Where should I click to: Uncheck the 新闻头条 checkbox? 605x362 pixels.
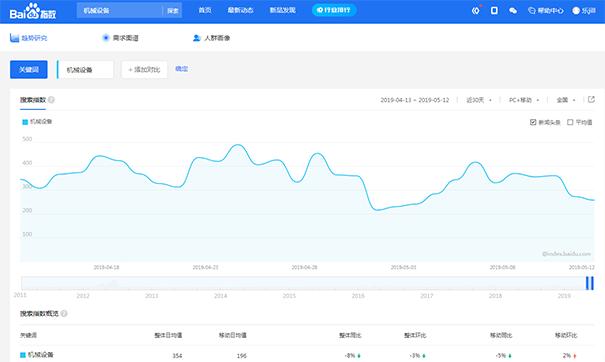click(533, 122)
